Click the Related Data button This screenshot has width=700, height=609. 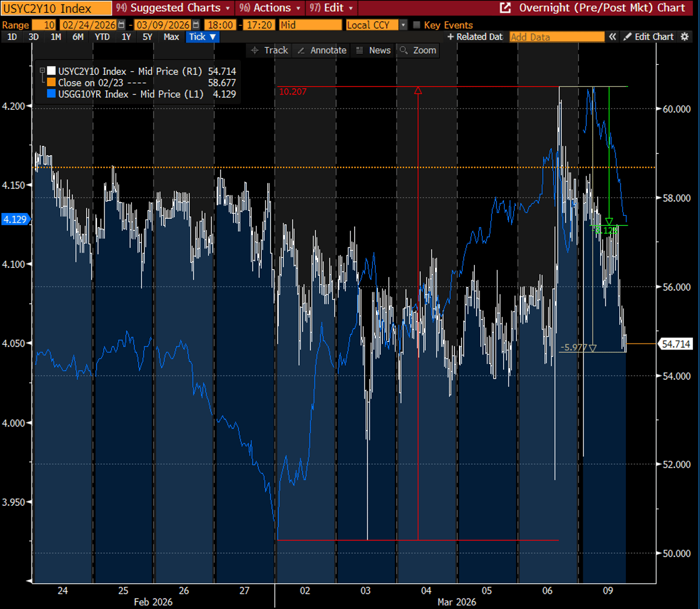[475, 36]
